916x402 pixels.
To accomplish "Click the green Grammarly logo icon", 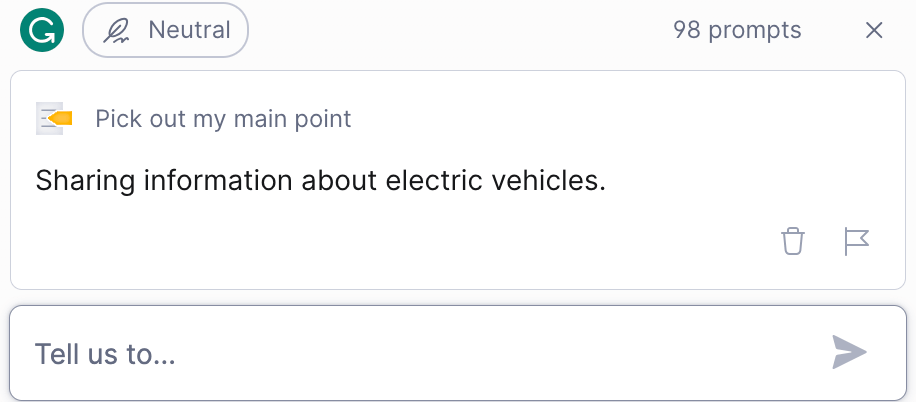I will coord(41,30).
